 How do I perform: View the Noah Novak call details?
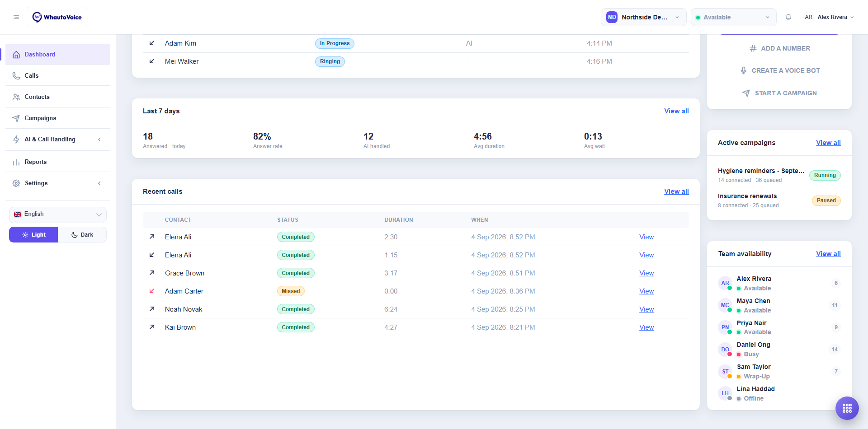[646, 309]
